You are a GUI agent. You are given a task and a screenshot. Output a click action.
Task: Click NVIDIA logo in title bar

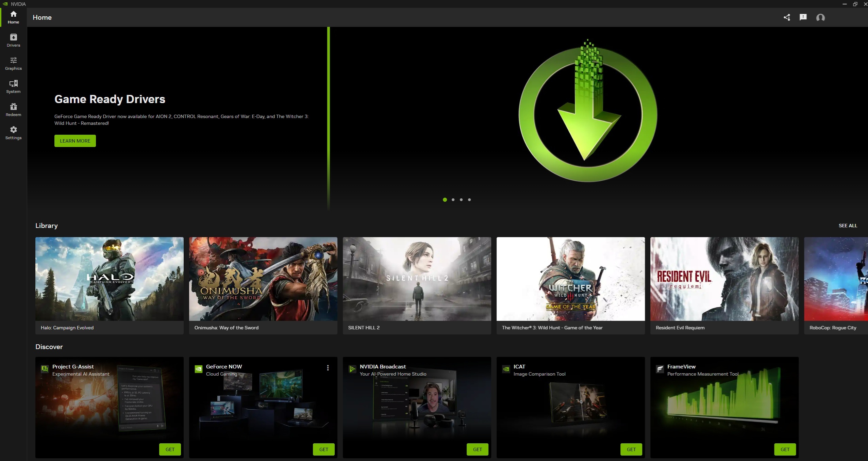(5, 4)
